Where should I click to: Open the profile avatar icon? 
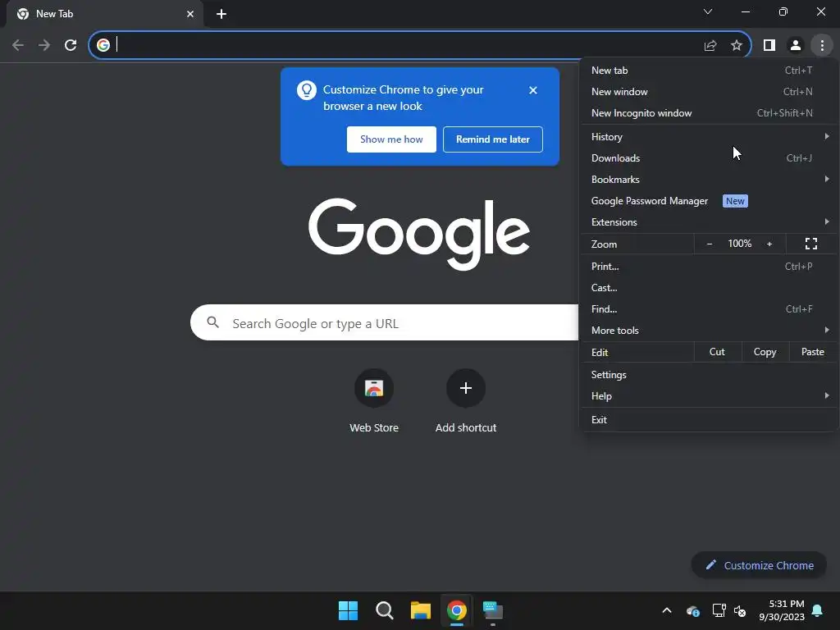click(x=796, y=45)
